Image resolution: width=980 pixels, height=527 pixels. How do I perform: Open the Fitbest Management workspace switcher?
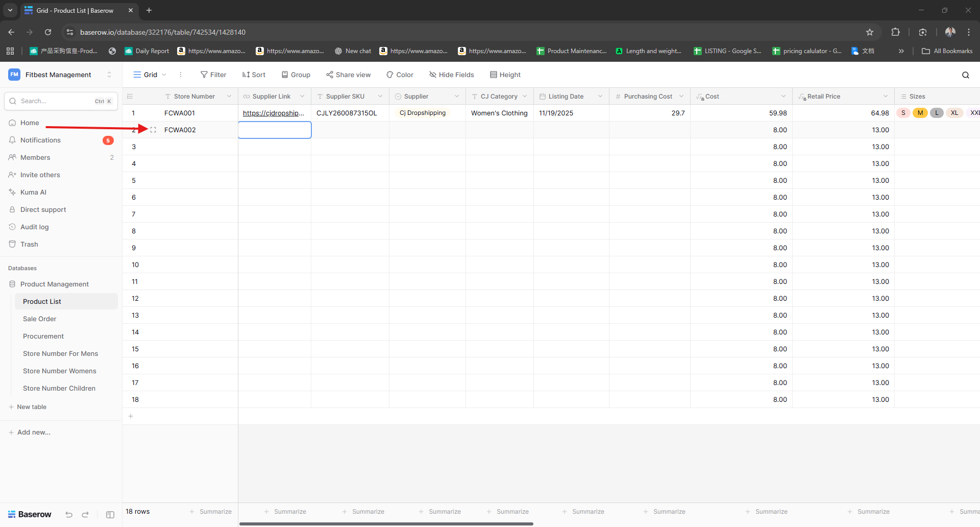[60, 75]
